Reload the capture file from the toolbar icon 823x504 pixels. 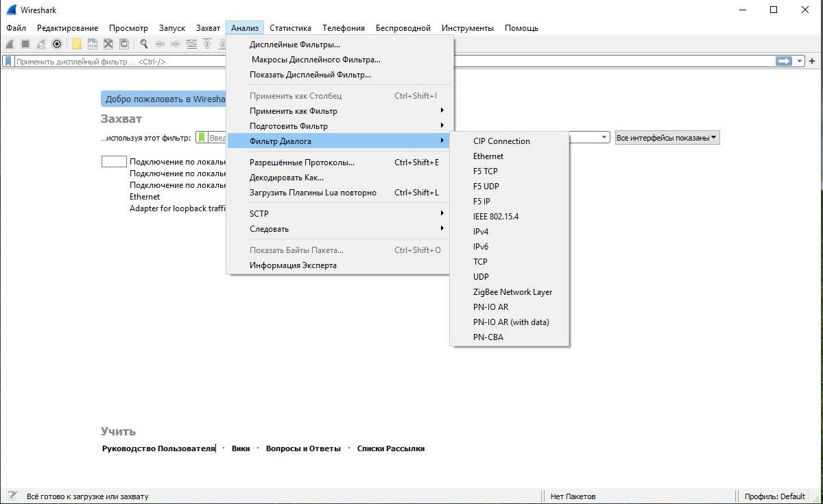124,44
